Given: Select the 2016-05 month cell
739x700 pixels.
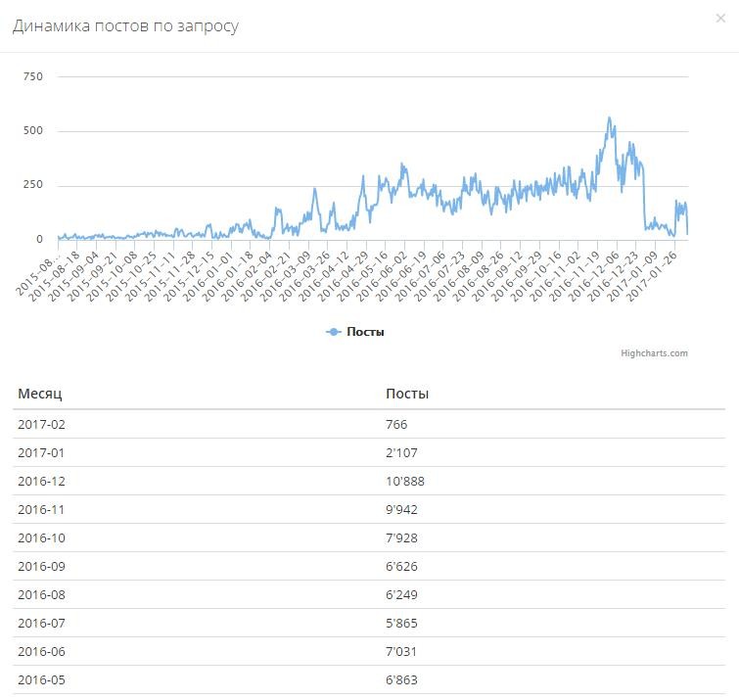Looking at the screenshot, I should [x=41, y=679].
